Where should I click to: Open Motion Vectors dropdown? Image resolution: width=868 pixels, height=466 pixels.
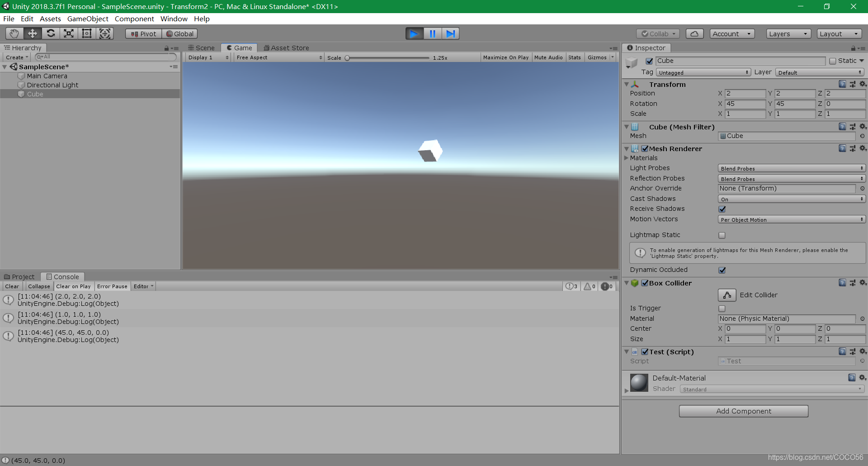(x=792, y=219)
